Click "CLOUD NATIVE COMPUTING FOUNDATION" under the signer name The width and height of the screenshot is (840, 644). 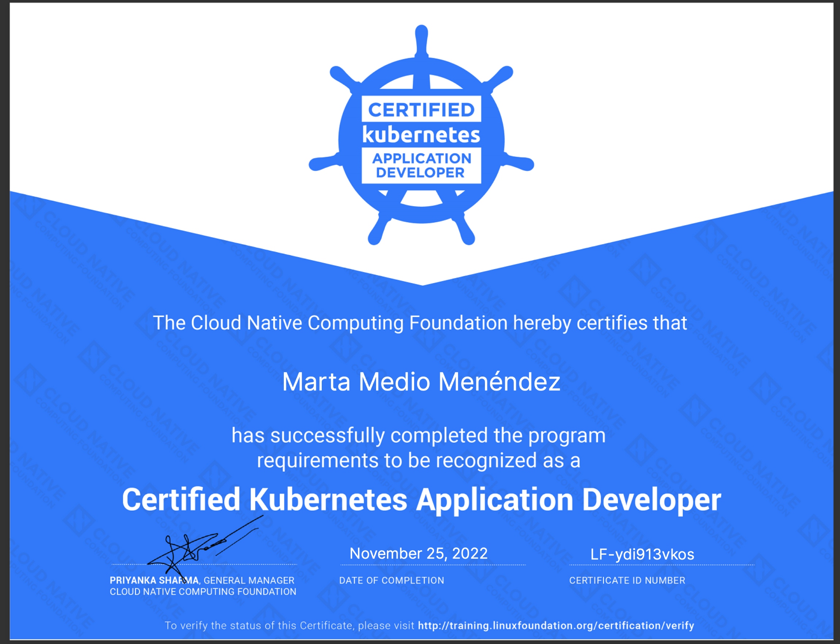[203, 592]
